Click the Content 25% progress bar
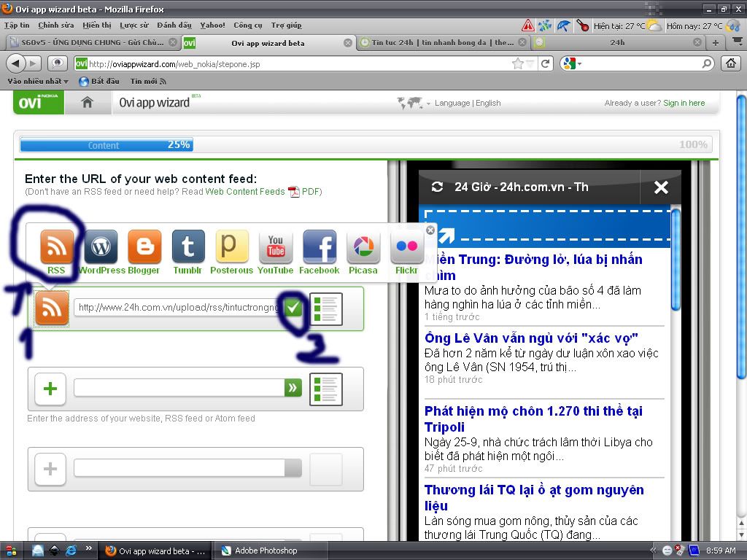The height and width of the screenshot is (560, 747). (x=107, y=145)
